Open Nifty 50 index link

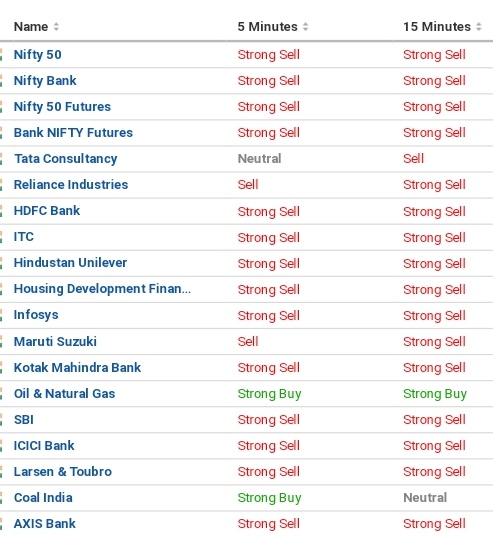point(38,54)
